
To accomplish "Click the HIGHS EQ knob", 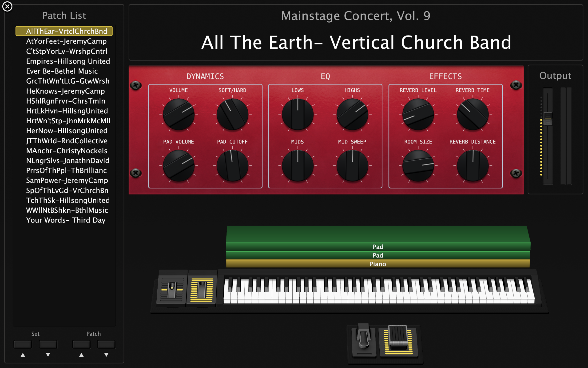I will point(352,114).
